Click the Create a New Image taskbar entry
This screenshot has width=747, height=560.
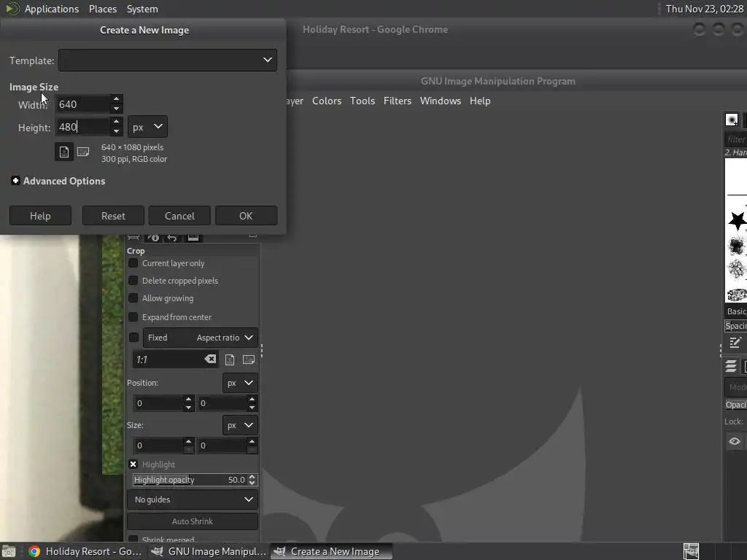[332, 551]
